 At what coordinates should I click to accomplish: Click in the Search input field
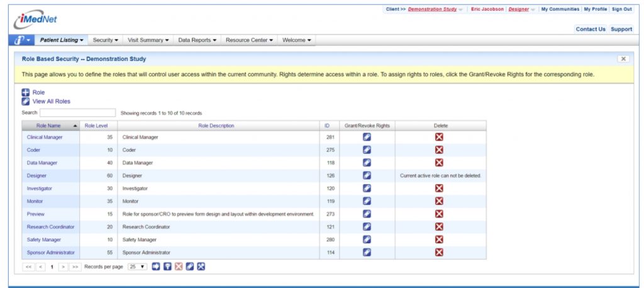77,113
